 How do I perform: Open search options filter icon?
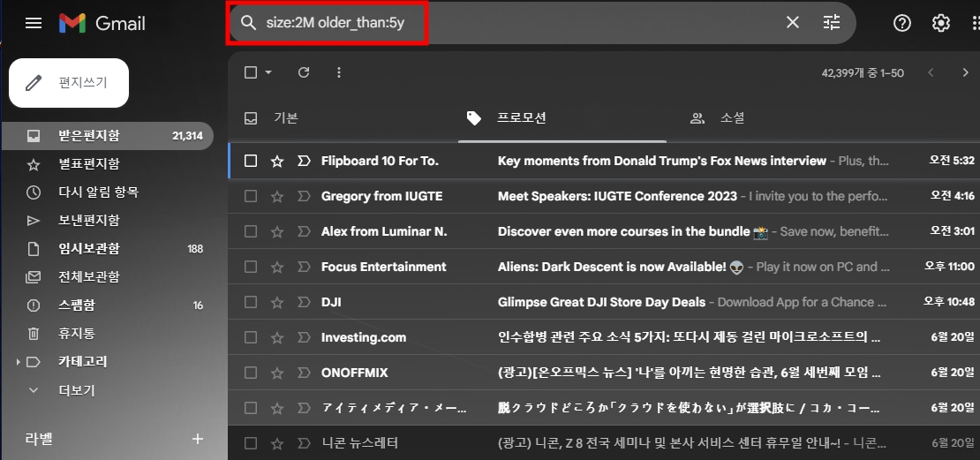(x=832, y=23)
